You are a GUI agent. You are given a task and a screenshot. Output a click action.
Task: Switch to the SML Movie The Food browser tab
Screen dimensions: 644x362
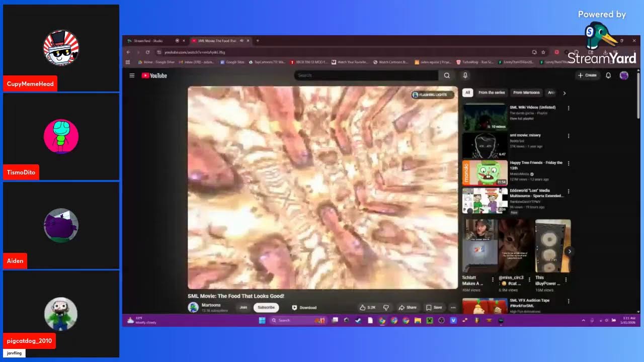(x=220, y=41)
